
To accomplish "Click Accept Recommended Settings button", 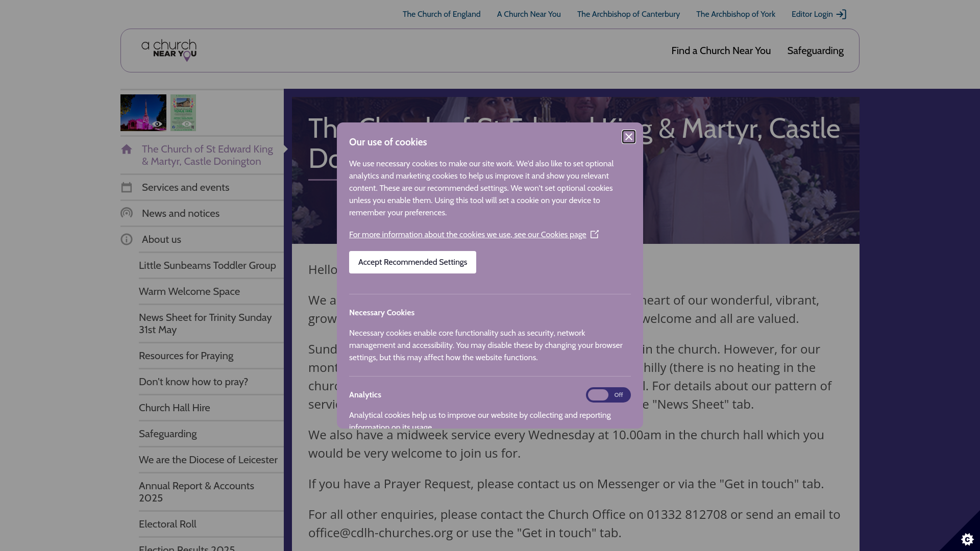I will coord(412,262).
